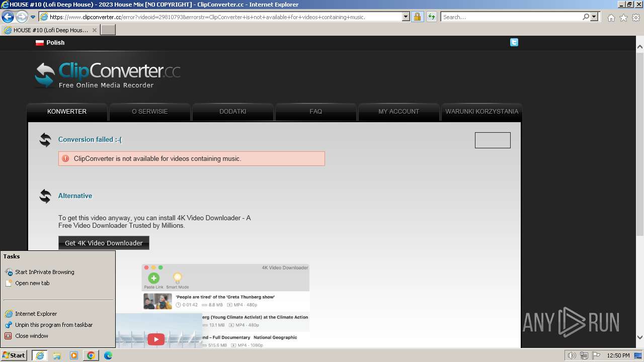Screen dimensions: 644x362
Task: Click the Alternative heading
Action: pyautogui.click(x=75, y=196)
